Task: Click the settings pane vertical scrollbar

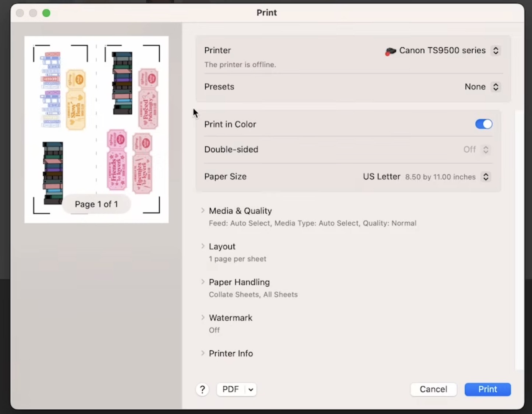Action: [x=519, y=239]
